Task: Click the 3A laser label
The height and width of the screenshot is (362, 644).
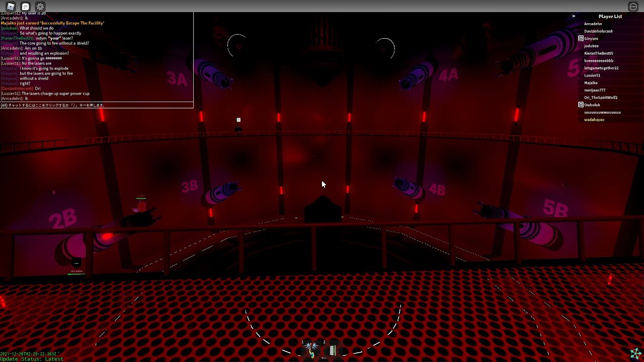Action: pos(177,79)
